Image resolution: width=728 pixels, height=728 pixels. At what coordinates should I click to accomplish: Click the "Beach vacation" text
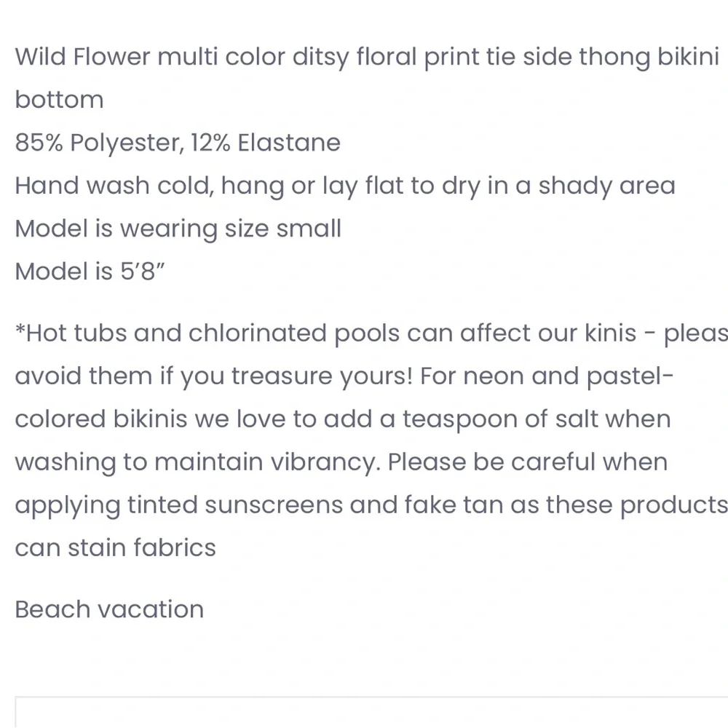tap(109, 609)
